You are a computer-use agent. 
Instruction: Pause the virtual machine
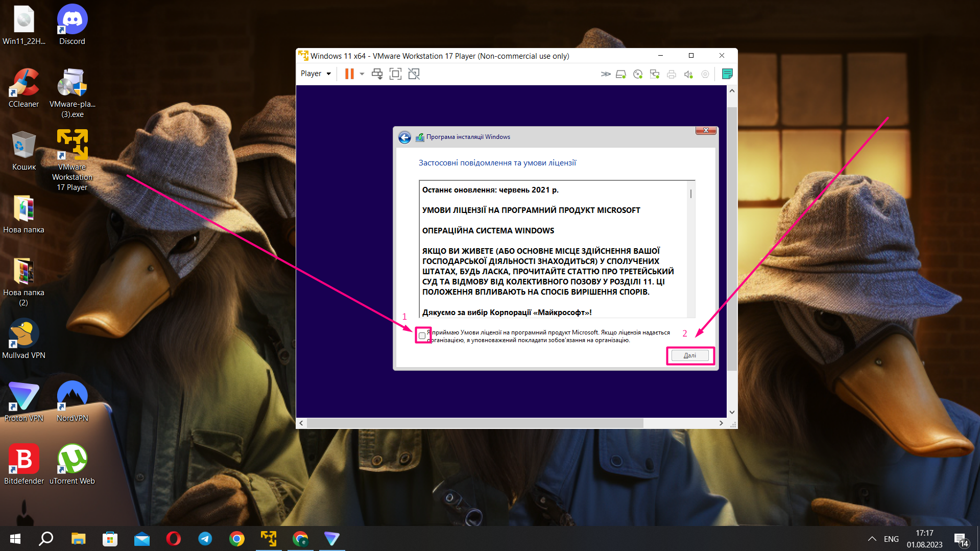tap(349, 74)
